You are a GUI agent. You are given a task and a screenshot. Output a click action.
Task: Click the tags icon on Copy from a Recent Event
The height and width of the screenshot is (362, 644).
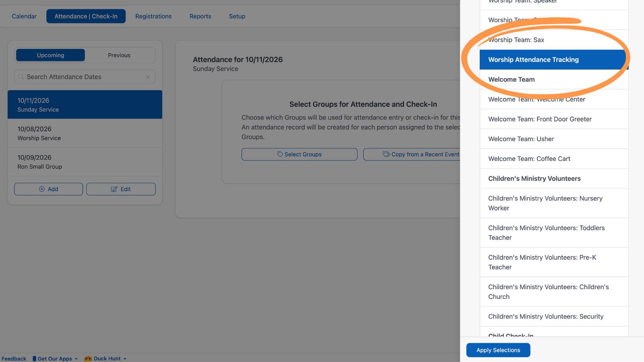tap(386, 154)
